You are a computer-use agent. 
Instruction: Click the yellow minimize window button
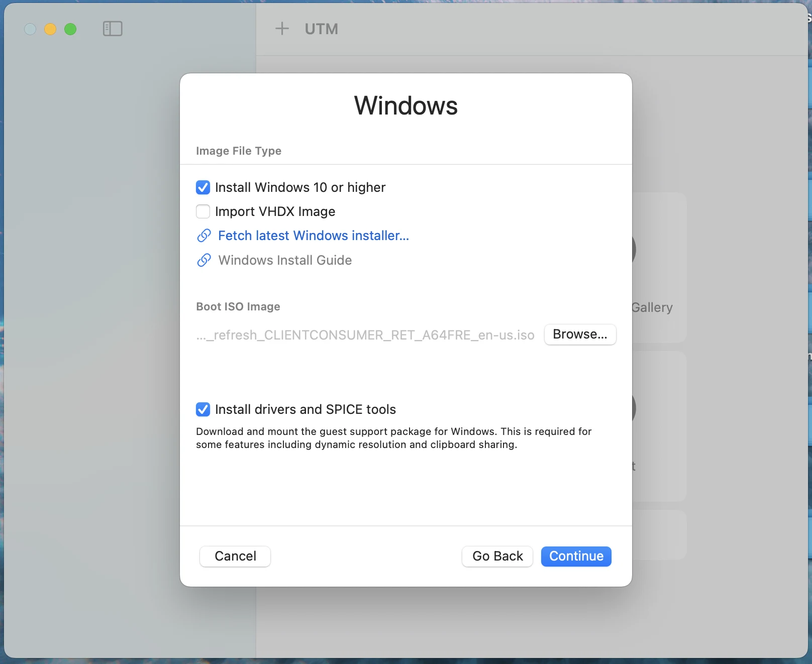[x=50, y=29]
